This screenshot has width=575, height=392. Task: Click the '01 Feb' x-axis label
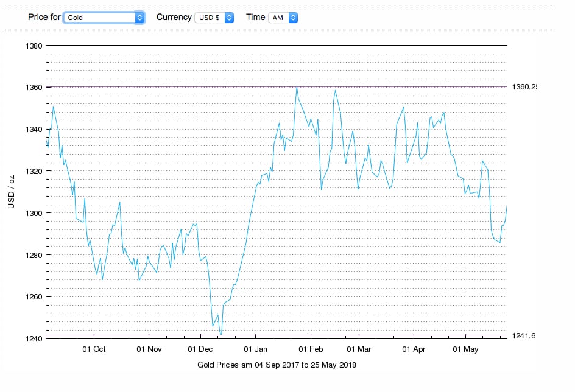tap(311, 349)
